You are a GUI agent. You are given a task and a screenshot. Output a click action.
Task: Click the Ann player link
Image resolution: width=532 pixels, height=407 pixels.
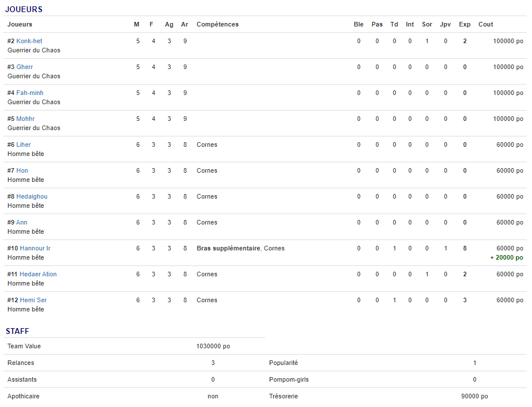[x=22, y=222]
